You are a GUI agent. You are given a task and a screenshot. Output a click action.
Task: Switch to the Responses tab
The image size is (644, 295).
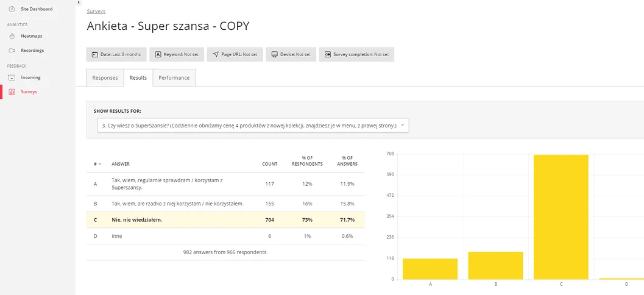(105, 77)
